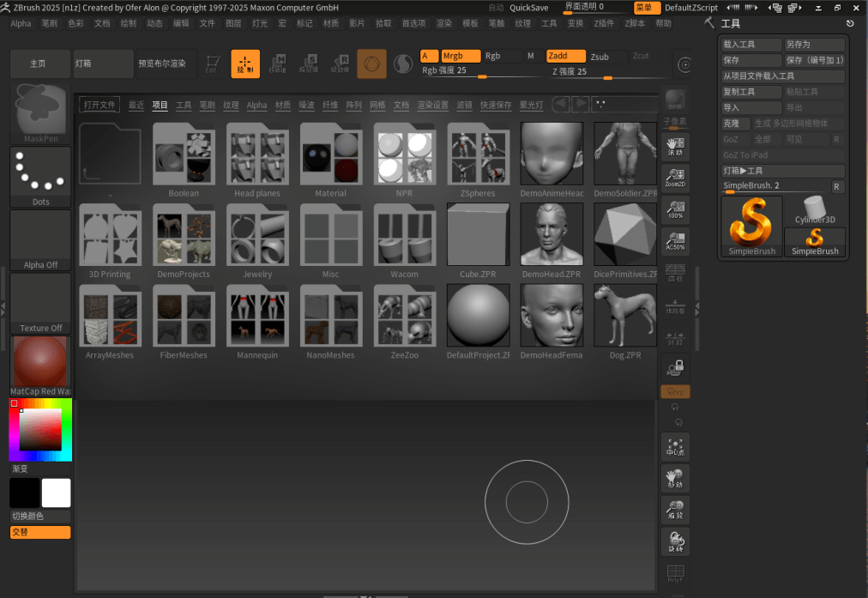Viewport: 868px width, 598px height.
Task: Click the white secondary color swatch
Action: tap(57, 493)
